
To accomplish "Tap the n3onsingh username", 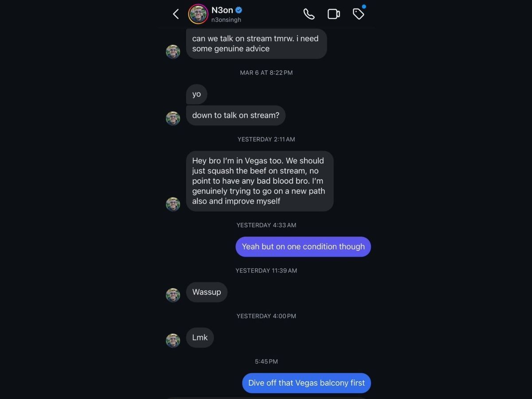I will click(226, 20).
